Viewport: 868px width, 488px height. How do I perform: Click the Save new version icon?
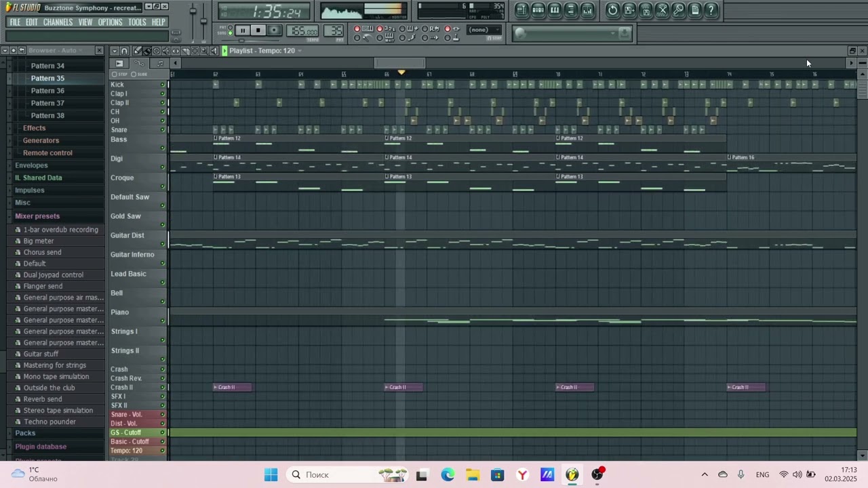coord(629,10)
